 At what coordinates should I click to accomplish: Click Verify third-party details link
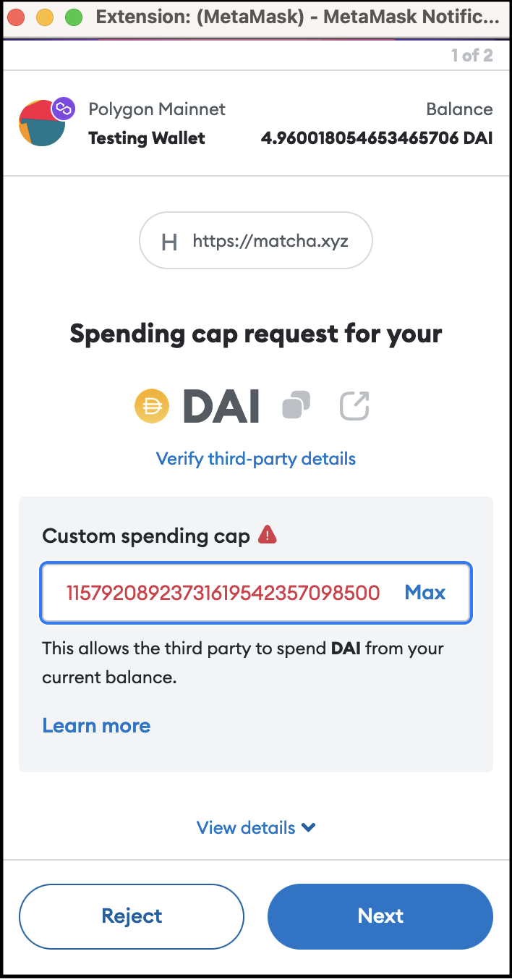click(x=256, y=458)
